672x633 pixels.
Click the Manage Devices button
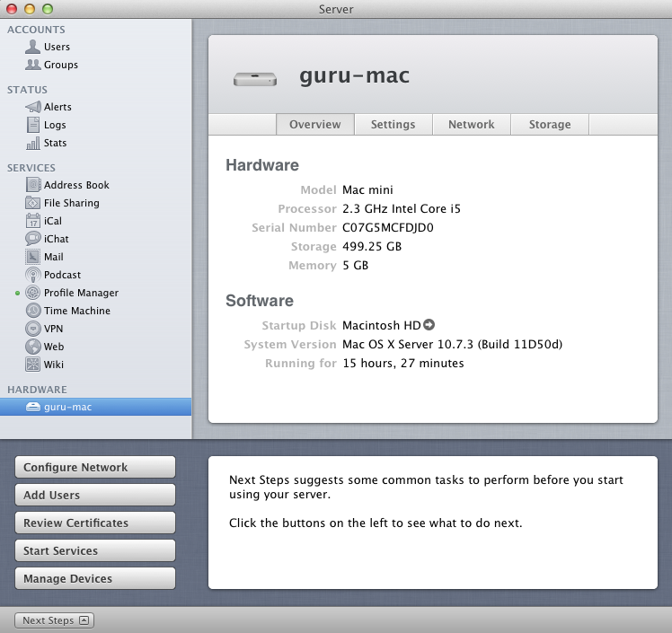95,578
